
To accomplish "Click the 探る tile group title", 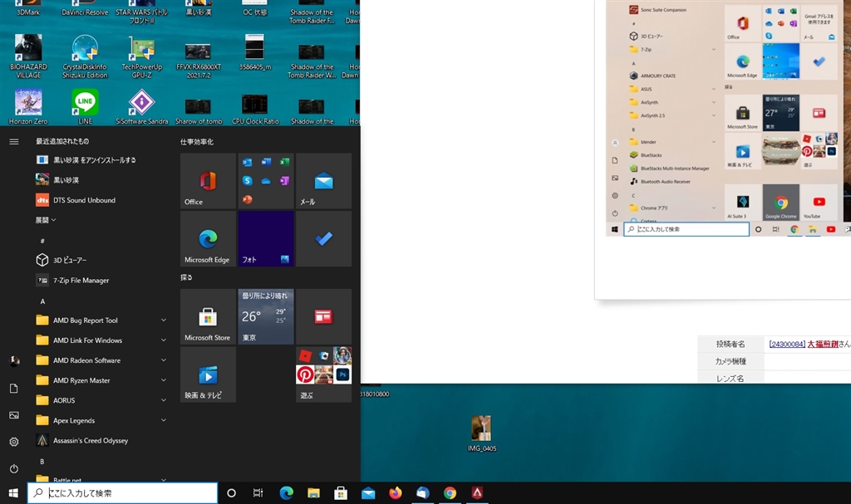I will click(x=186, y=277).
